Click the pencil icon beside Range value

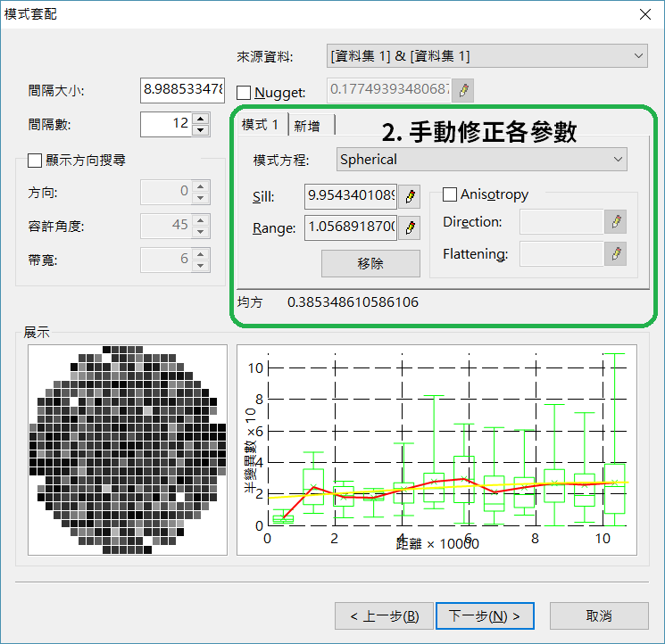410,228
